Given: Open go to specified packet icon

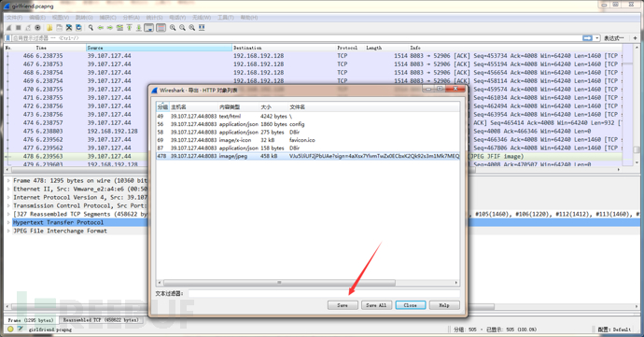Looking at the screenshot, I should click(x=119, y=27).
